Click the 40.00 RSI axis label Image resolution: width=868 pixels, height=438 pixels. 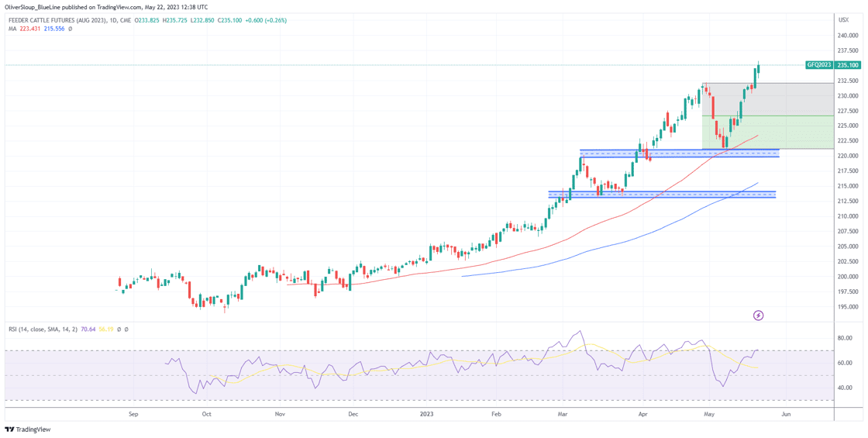[846, 388]
